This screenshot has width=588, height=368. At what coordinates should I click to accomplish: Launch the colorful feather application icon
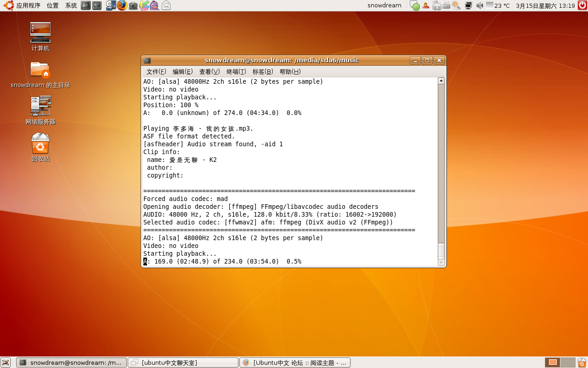(x=144, y=6)
